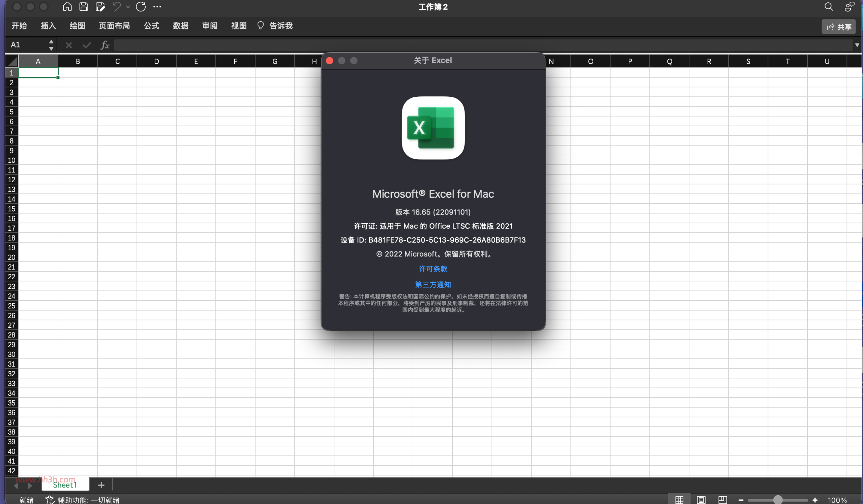Click the 设备 ID text line
Image resolution: width=863 pixels, height=504 pixels.
(x=433, y=240)
